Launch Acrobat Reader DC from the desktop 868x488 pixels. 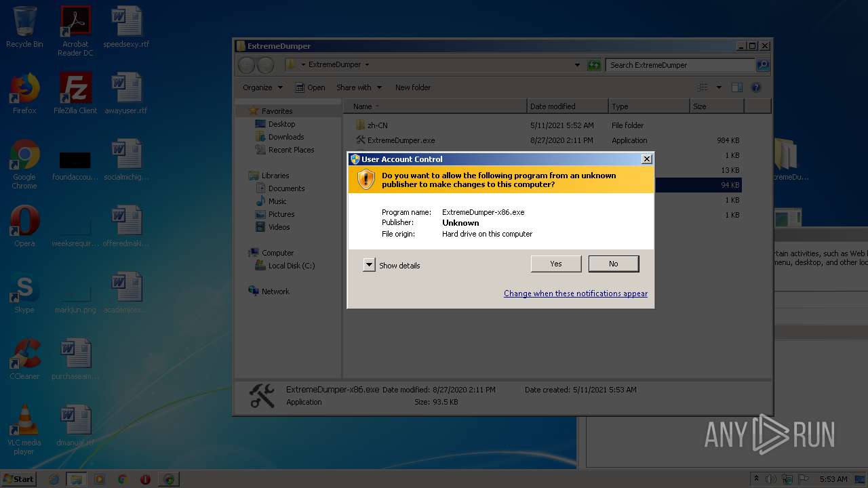pos(75,30)
